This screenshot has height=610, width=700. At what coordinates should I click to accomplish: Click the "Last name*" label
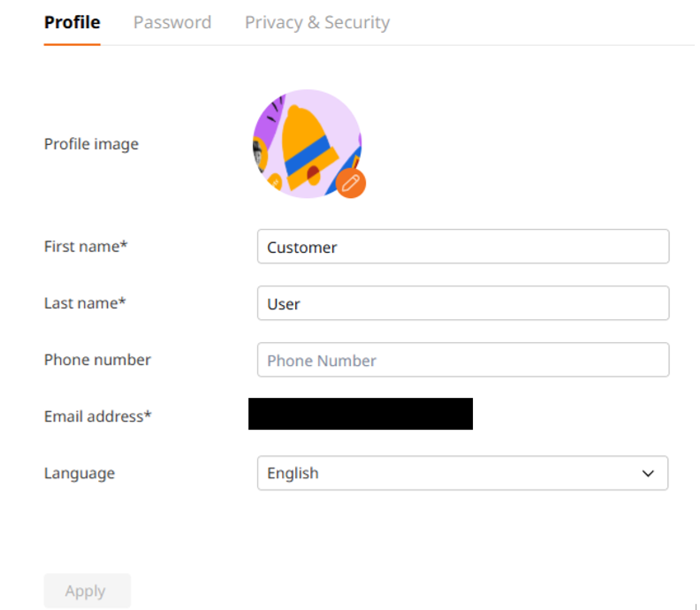point(85,303)
